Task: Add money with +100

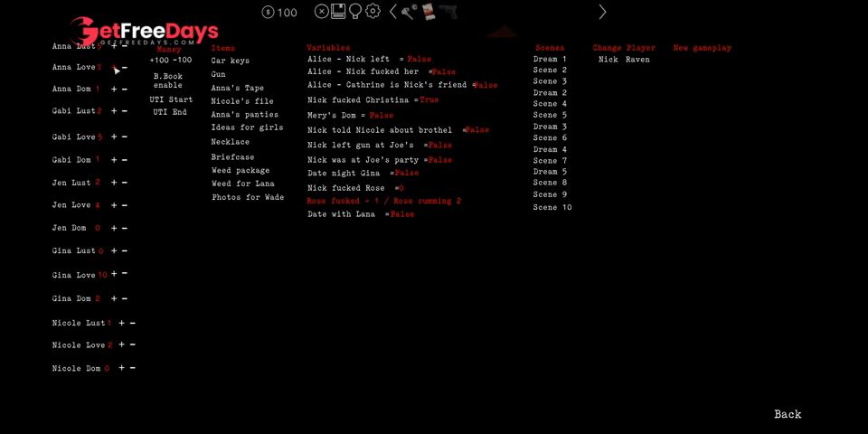Action: 159,60
